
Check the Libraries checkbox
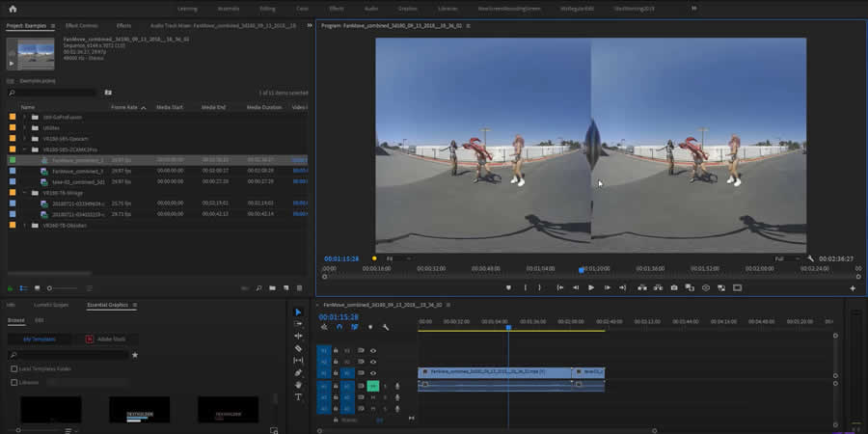14,382
